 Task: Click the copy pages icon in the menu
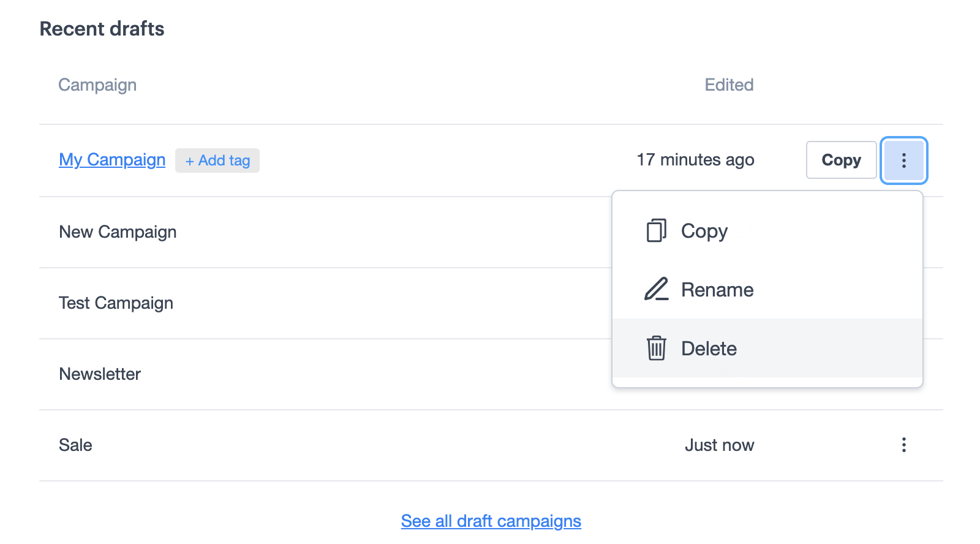tap(656, 231)
